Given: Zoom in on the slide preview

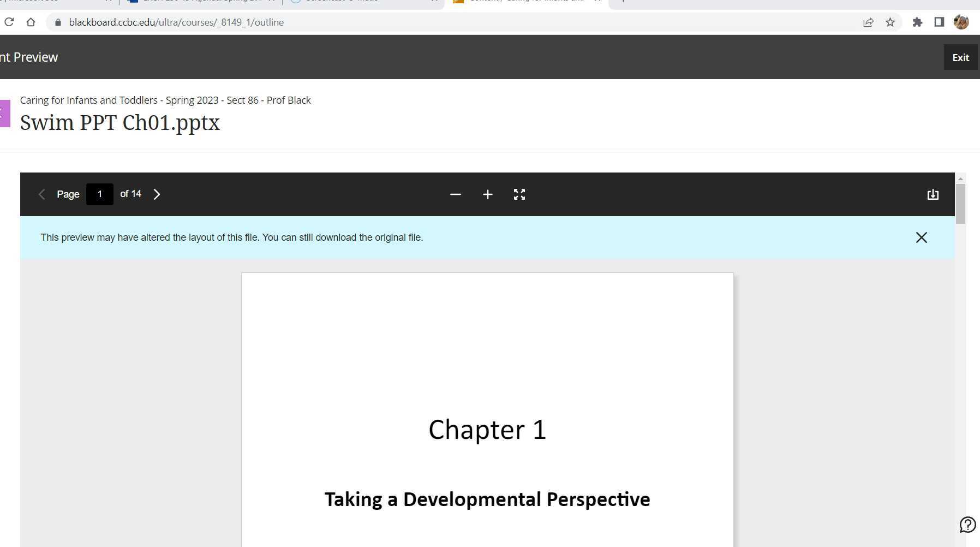Looking at the screenshot, I should (x=487, y=194).
